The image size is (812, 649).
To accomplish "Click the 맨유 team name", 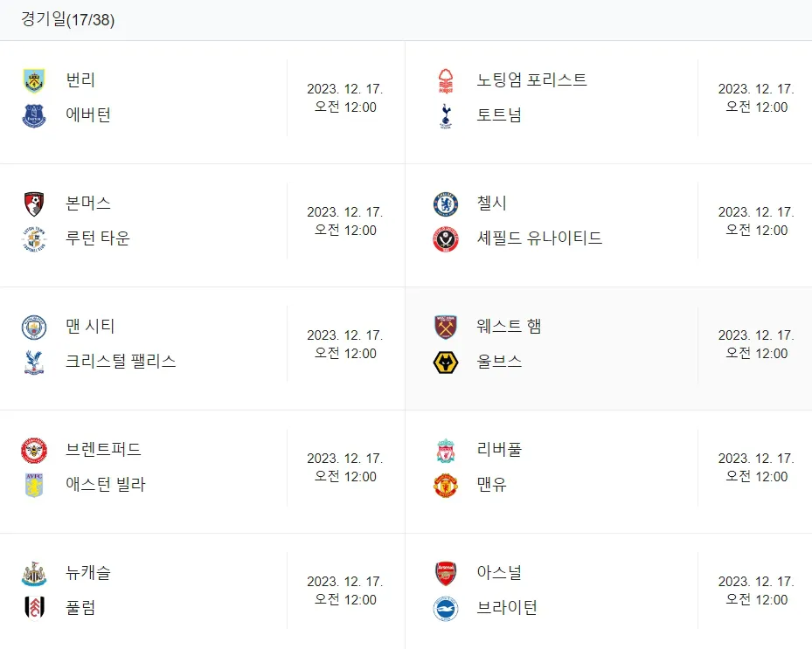I will click(x=491, y=485).
